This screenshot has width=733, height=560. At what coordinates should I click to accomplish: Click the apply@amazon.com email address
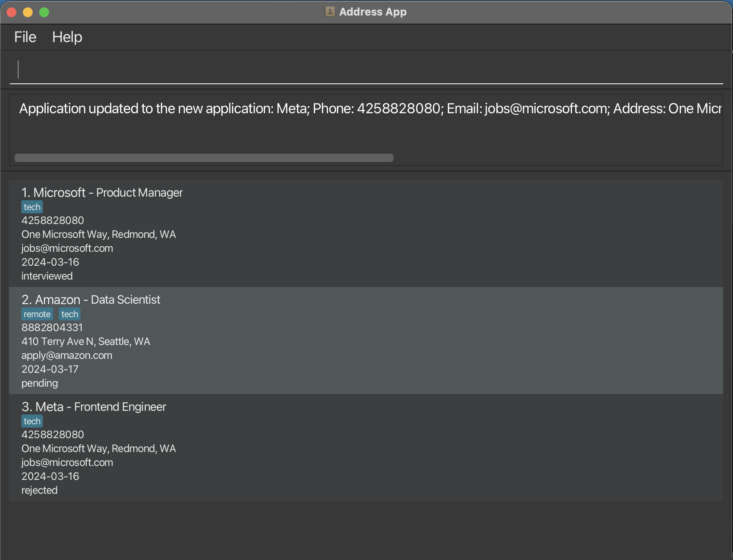tap(67, 355)
